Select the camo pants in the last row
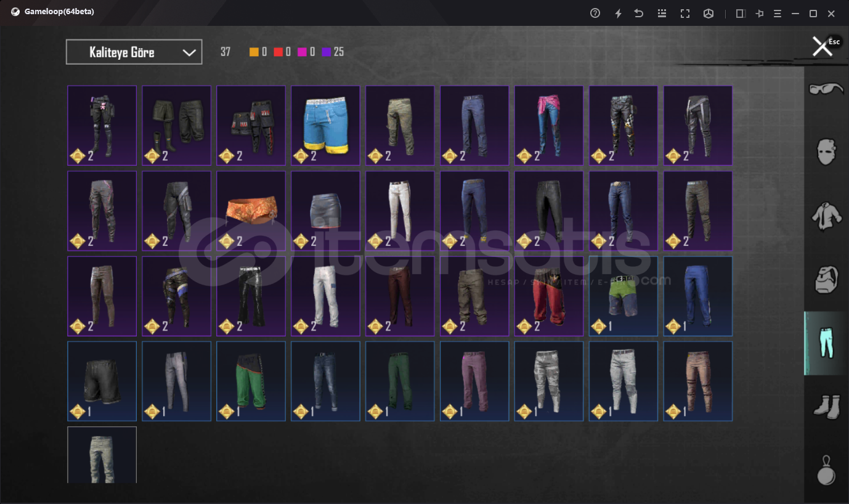This screenshot has height=504, width=849. click(x=102, y=455)
